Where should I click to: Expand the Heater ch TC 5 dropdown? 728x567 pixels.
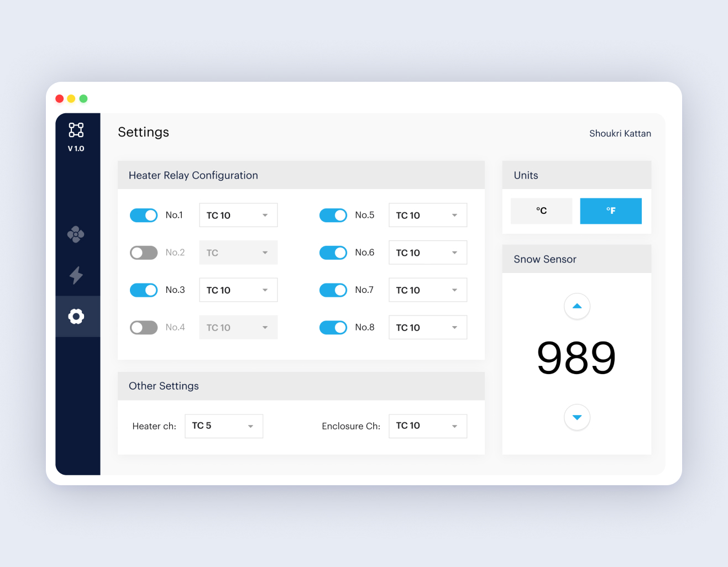point(224,426)
